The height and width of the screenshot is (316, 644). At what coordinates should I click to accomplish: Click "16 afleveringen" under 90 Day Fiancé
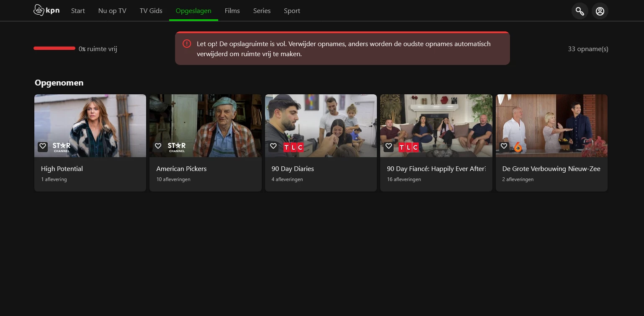coord(404,179)
